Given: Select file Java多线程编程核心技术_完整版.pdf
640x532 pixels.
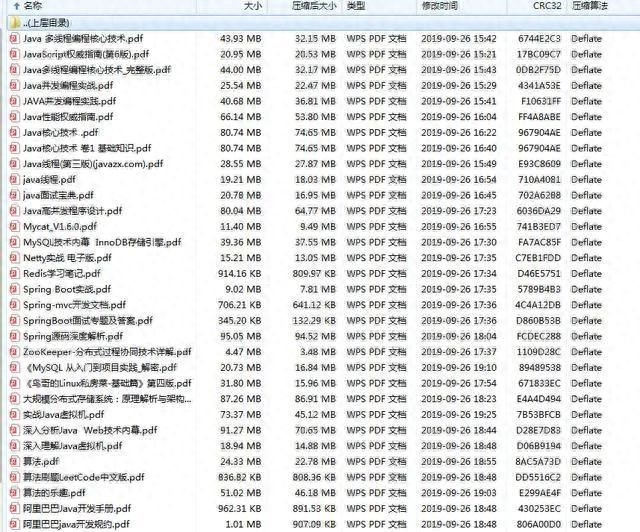Looking at the screenshot, I should pos(97,70).
